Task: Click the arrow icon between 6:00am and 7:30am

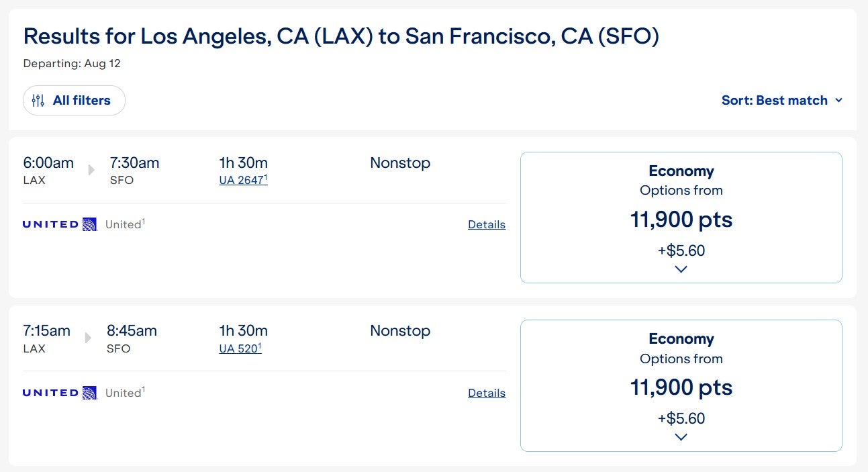Action: [92, 169]
